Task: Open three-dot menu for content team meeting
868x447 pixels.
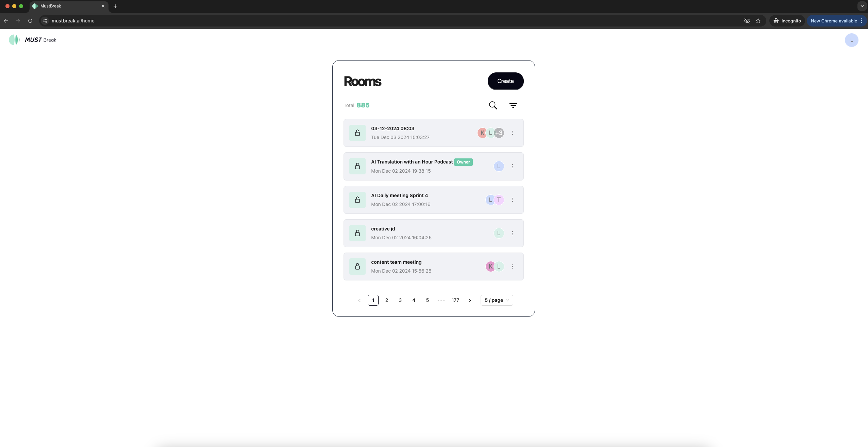Action: point(512,267)
